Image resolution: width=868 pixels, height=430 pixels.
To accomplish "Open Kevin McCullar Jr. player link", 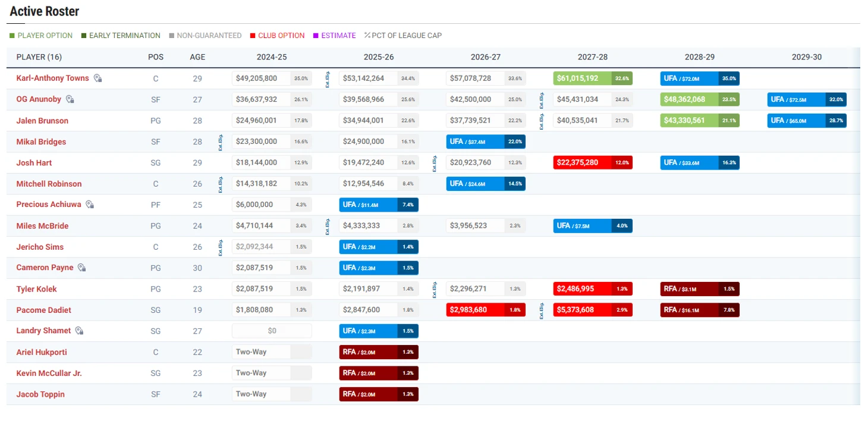I will 49,373.
